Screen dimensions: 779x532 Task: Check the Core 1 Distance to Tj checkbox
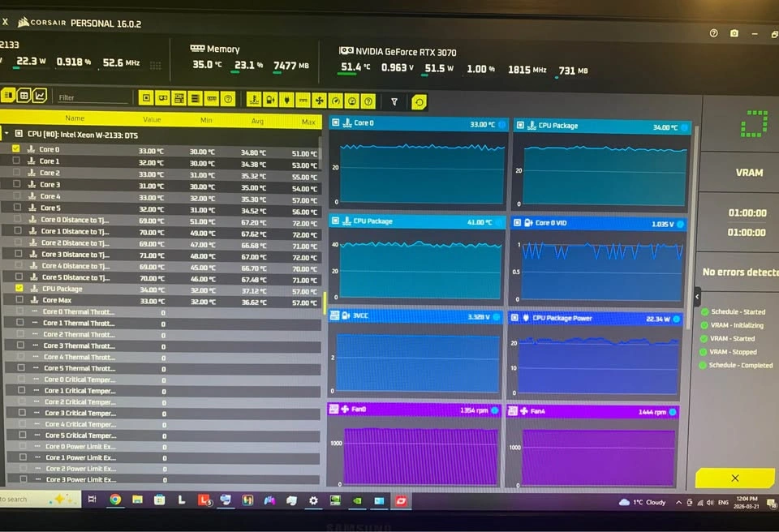click(18, 231)
